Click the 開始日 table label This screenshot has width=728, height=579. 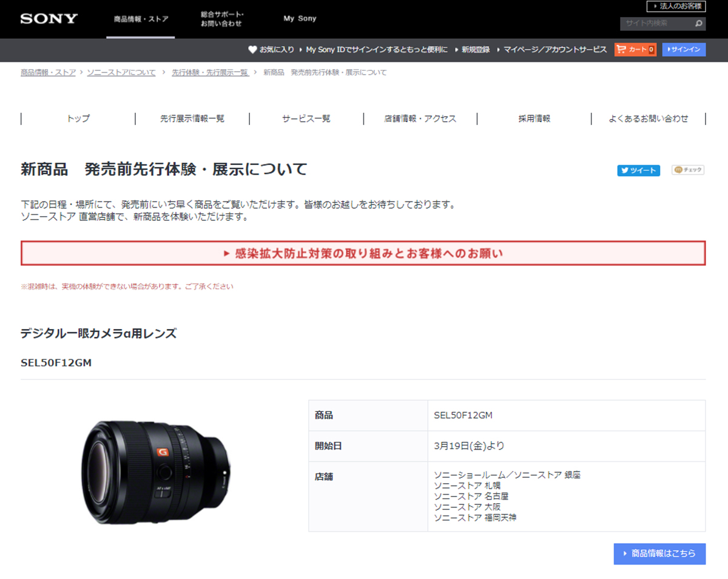click(x=328, y=446)
